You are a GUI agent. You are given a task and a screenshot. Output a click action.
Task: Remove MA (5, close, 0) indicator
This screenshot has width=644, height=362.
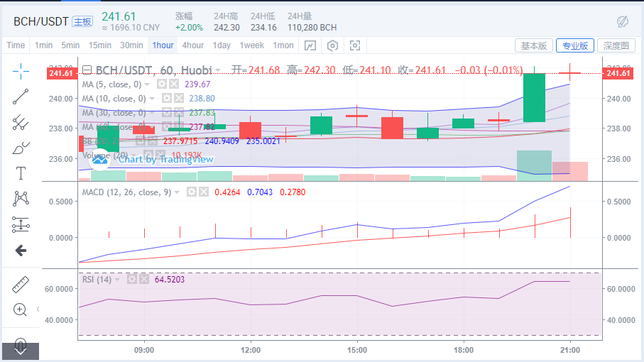(x=174, y=84)
